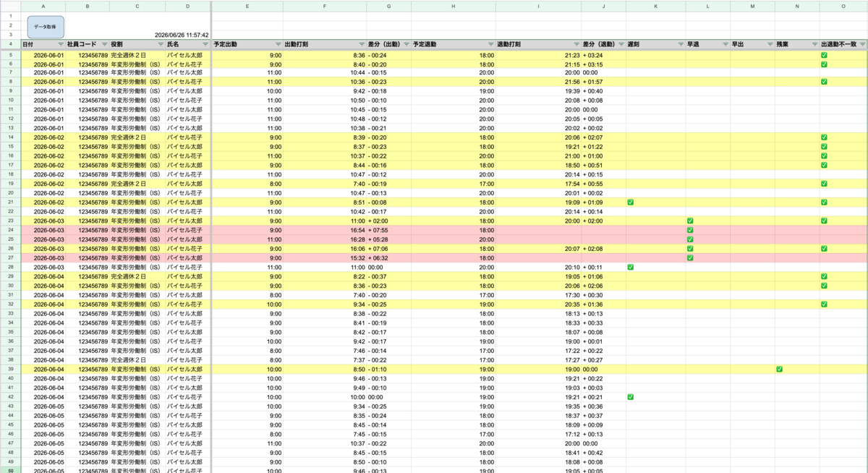Select the timestamp cell 2026/06/26 11:57:42
868x473 pixels.
[x=182, y=35]
